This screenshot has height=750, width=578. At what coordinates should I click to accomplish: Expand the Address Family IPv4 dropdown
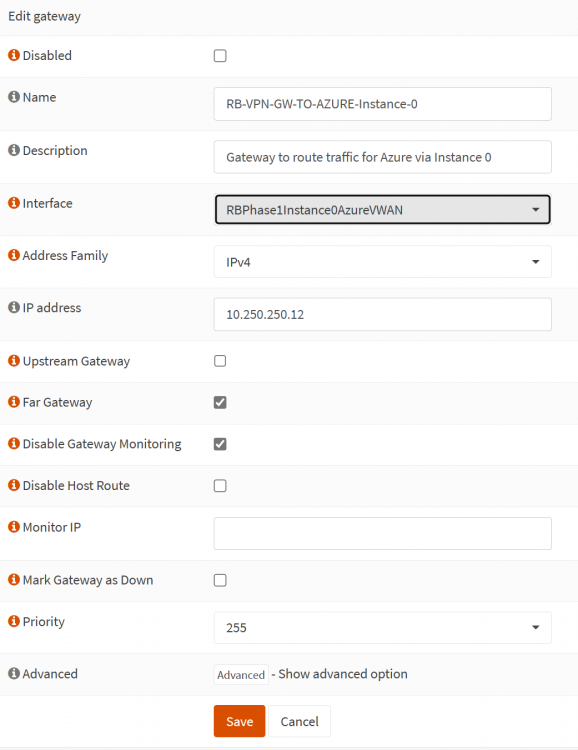[x=382, y=262]
